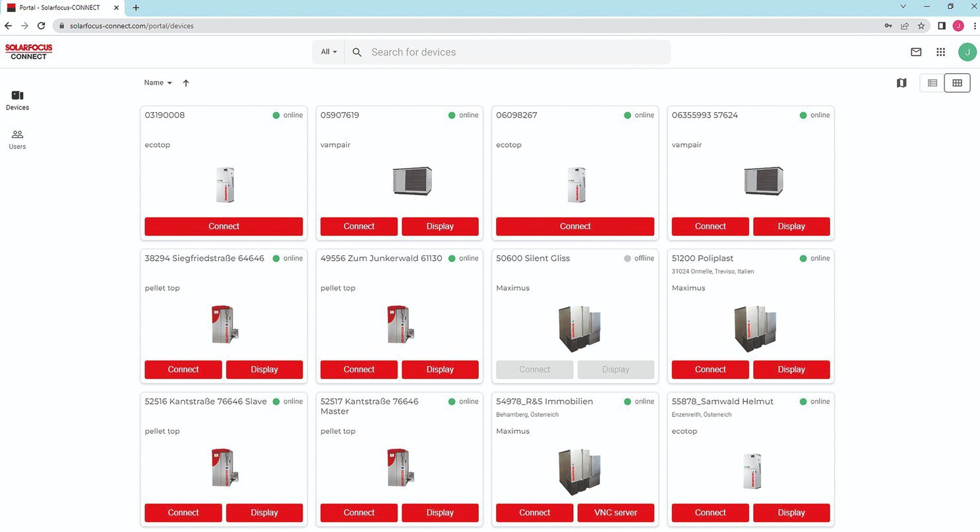Click the title 54978_R&S Immobilien
980x532 pixels.
tap(545, 401)
